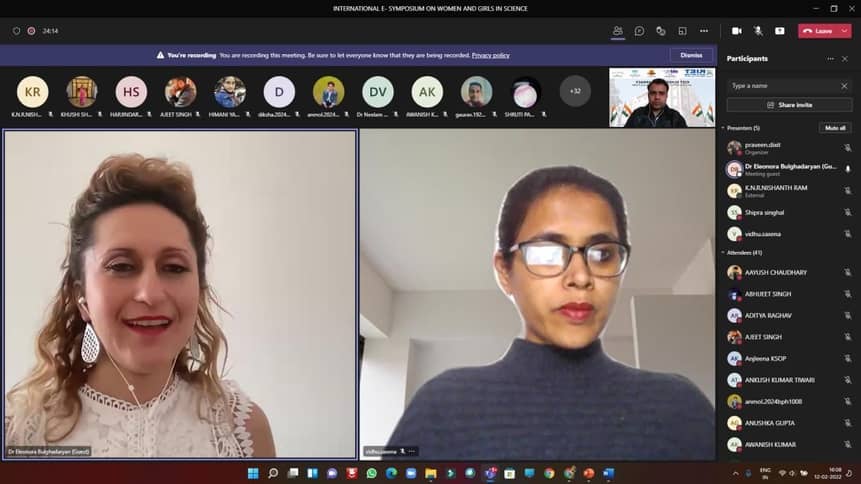Viewport: 861px width, 484px height.
Task: Select Shipra singhal in presenters list
Action: pos(765,212)
